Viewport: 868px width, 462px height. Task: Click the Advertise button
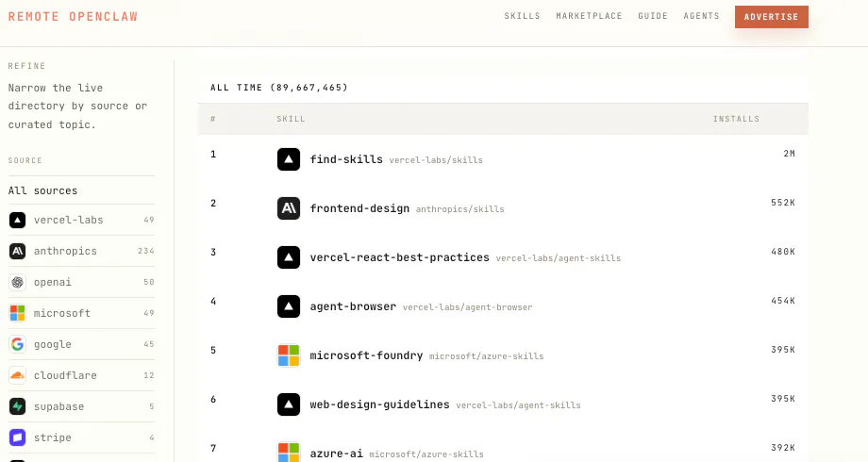click(771, 17)
